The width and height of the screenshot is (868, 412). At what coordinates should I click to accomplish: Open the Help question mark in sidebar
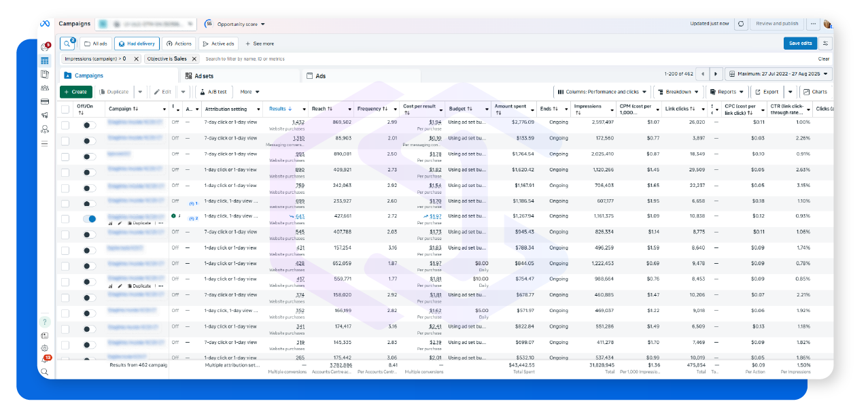pos(45,322)
